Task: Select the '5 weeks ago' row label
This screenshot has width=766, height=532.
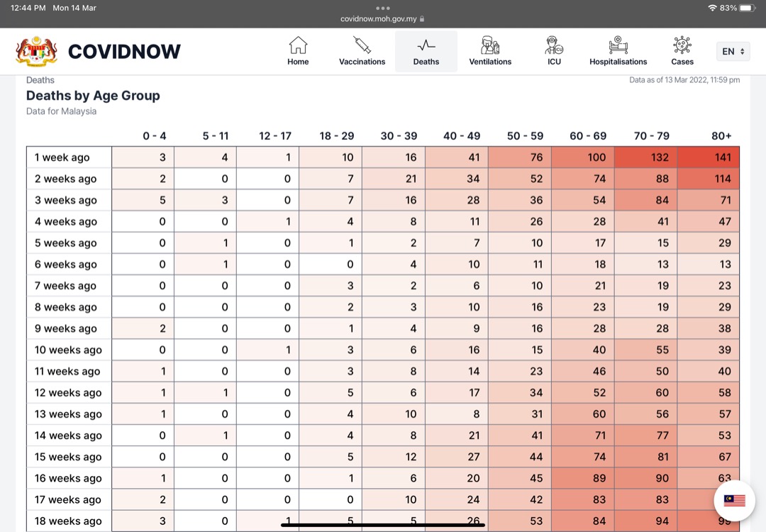Action: (65, 243)
